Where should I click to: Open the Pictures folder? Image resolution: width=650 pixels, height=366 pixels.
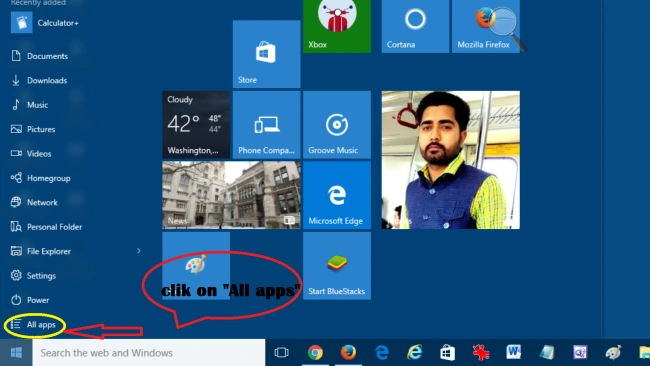(x=33, y=129)
